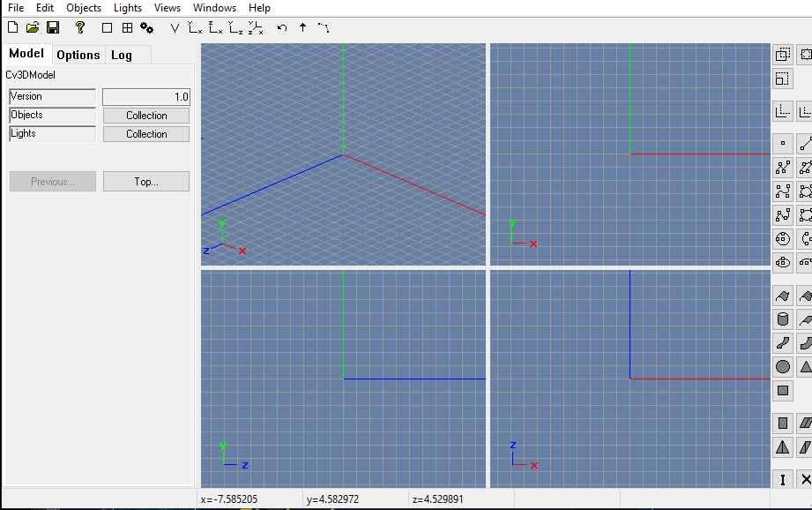Switch to the Model tab

click(x=26, y=54)
